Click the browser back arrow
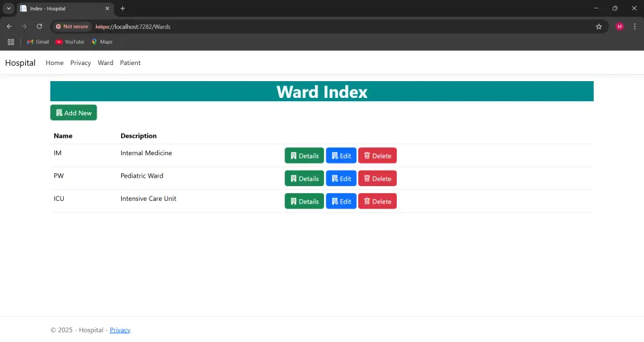 (x=9, y=26)
